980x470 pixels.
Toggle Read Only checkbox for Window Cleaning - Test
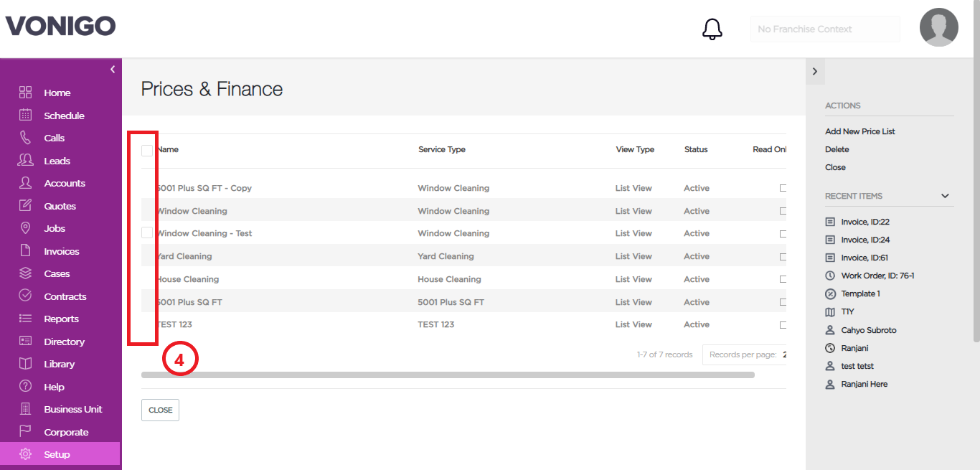click(x=783, y=233)
